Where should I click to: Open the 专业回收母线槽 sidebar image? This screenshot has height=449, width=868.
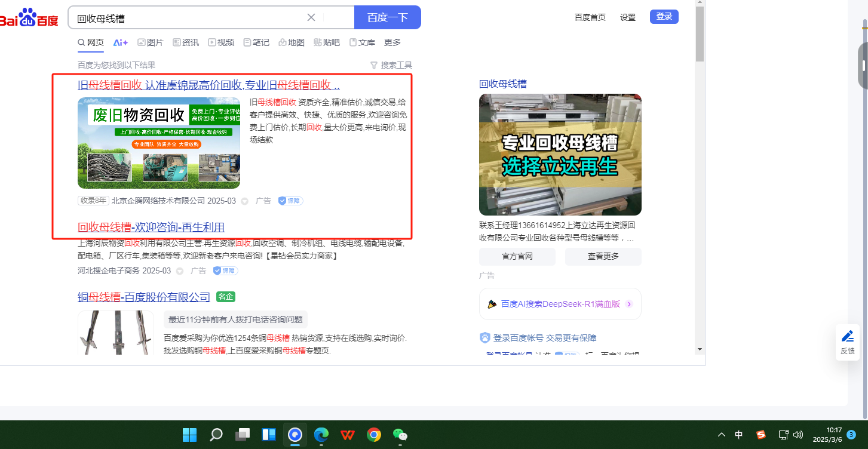pyautogui.click(x=560, y=155)
